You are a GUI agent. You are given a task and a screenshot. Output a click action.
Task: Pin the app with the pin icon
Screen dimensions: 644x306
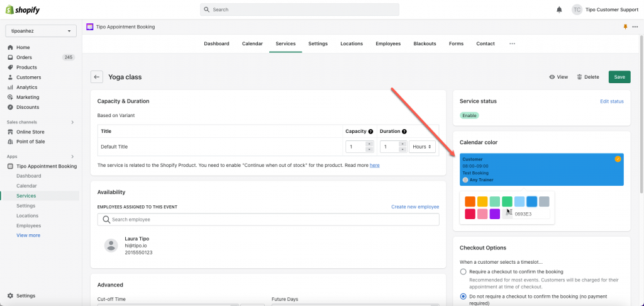(x=626, y=26)
